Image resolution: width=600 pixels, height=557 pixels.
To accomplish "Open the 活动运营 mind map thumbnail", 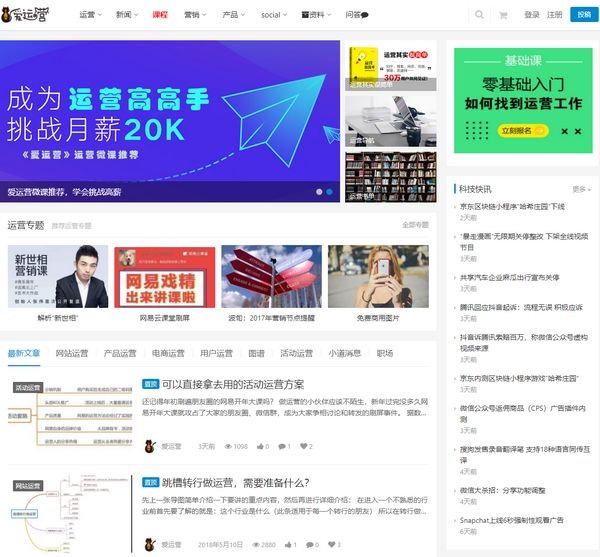I will click(70, 413).
